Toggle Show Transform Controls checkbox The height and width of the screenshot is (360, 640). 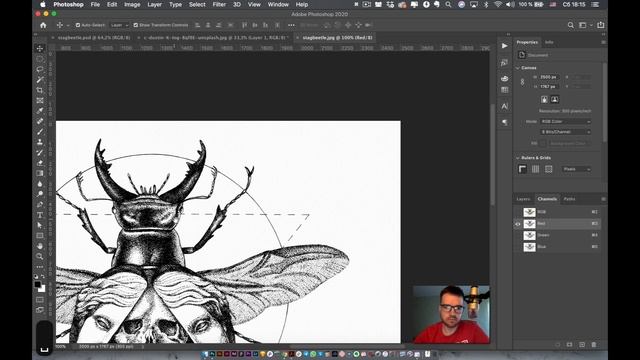(x=136, y=25)
